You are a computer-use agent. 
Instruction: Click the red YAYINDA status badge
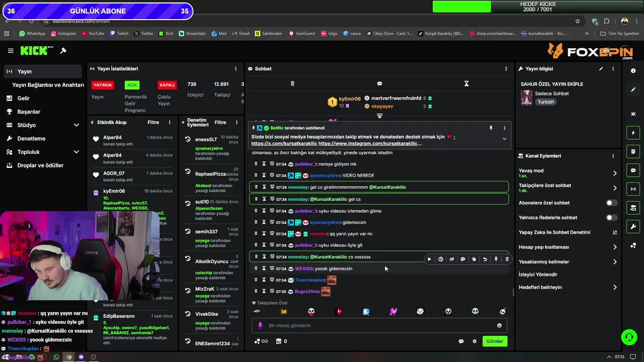tap(103, 85)
